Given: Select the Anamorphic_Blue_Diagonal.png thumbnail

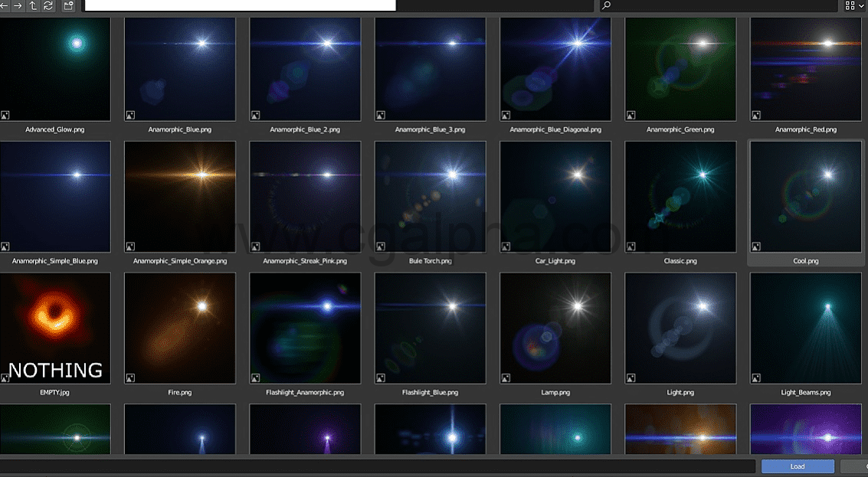Looking at the screenshot, I should pos(555,69).
